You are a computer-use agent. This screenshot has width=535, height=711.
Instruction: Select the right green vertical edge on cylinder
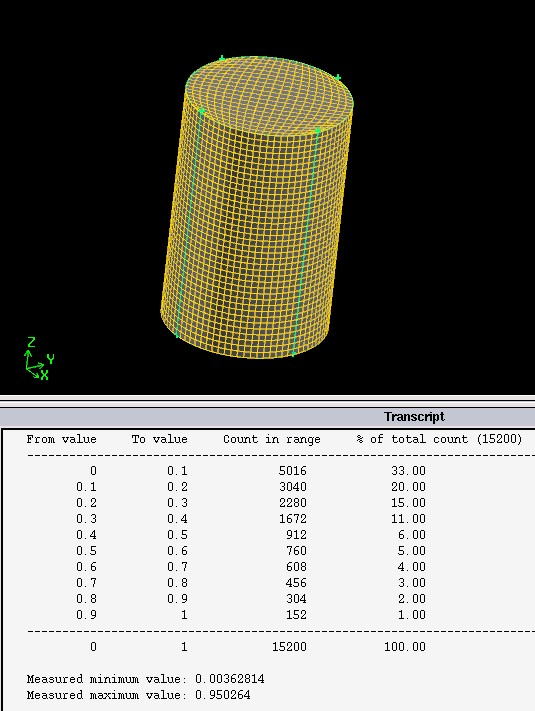click(x=306, y=242)
